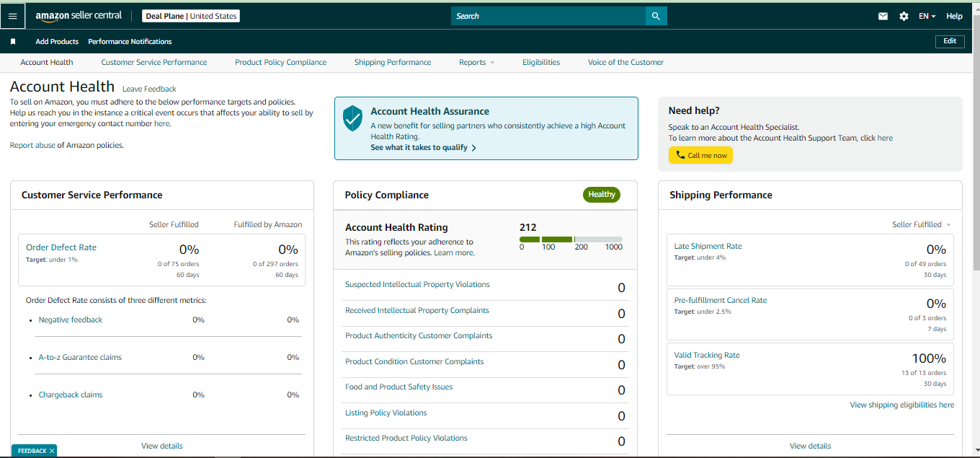This screenshot has width=980, height=458.
Task: Open Pre-fulfillment Cancel Rate link
Action: coord(721,301)
